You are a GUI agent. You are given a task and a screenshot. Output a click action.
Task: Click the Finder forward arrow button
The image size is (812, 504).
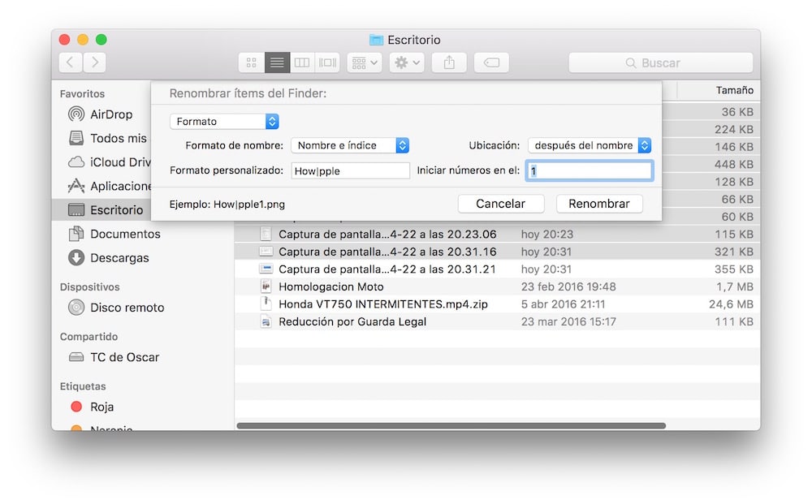point(95,62)
